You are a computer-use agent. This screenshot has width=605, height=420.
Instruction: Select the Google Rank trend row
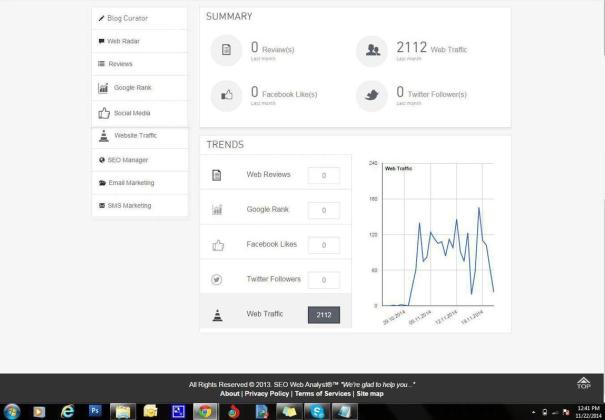click(x=268, y=210)
